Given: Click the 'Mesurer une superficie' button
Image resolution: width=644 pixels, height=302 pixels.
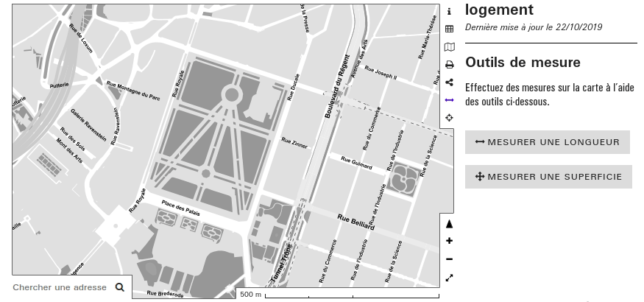Looking at the screenshot, I should (x=548, y=177).
